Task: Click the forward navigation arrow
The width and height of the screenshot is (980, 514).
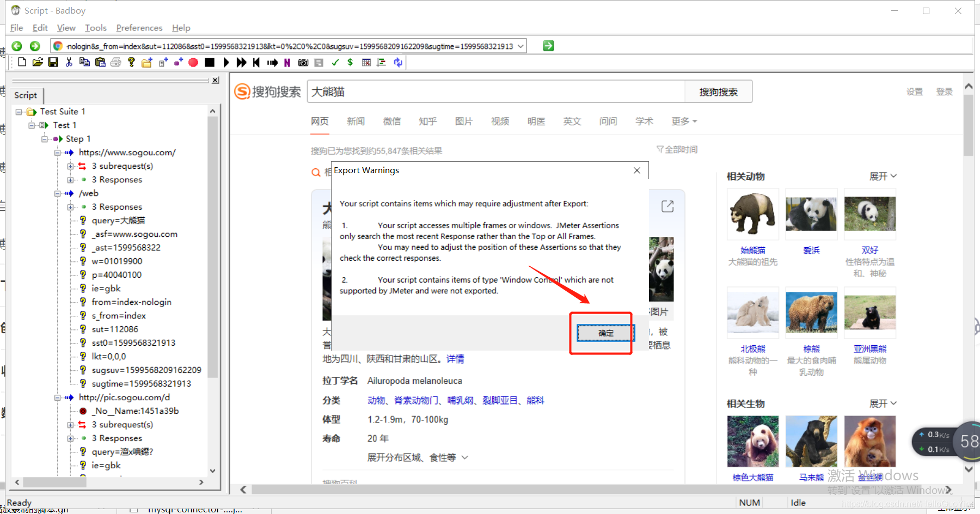Action: tap(35, 46)
